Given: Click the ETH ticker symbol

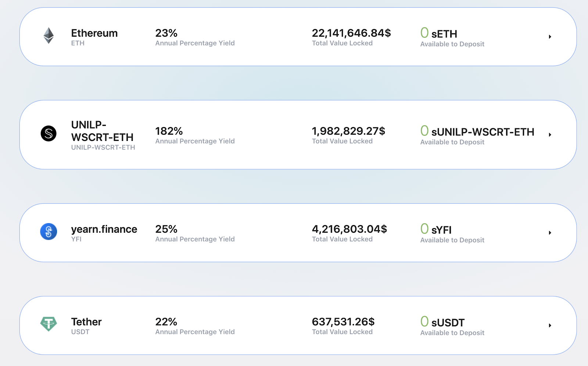Looking at the screenshot, I should (x=78, y=43).
